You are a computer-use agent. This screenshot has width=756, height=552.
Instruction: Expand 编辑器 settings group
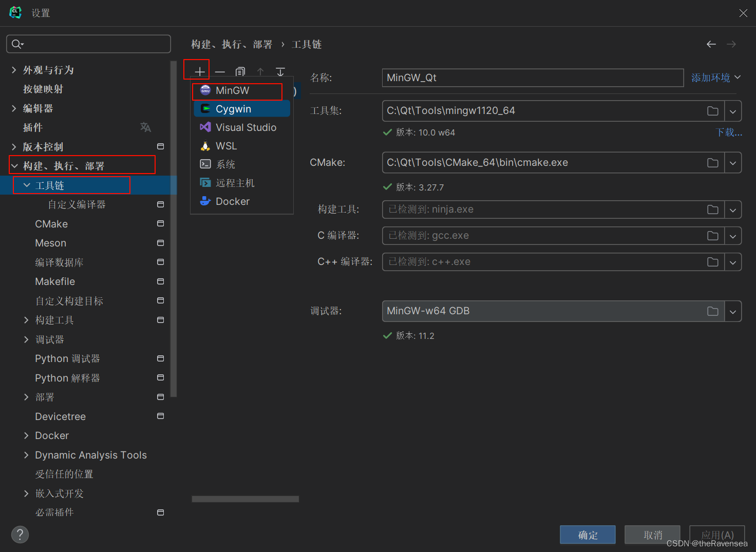coord(14,108)
